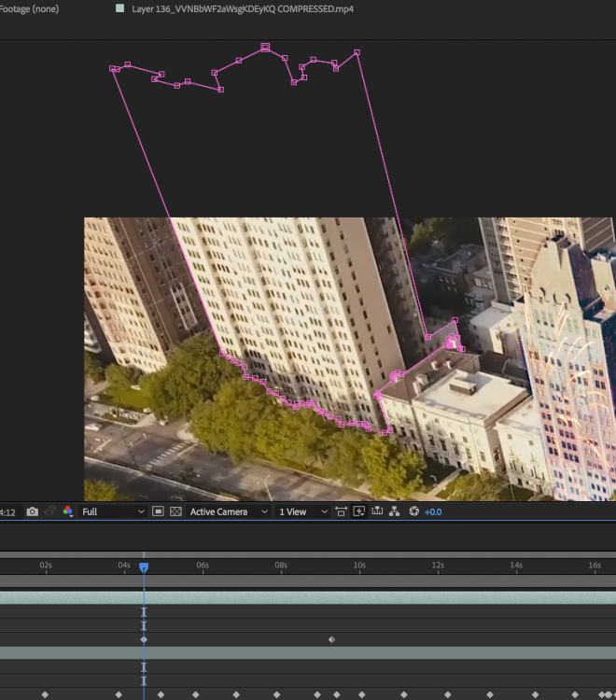Open the 1 View layout dropdown

tap(303, 511)
